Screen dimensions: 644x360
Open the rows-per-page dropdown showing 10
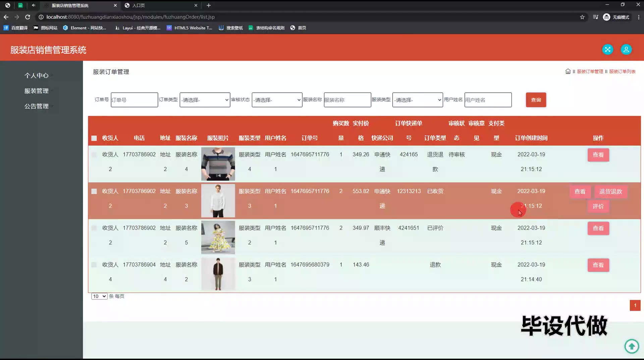click(99, 296)
